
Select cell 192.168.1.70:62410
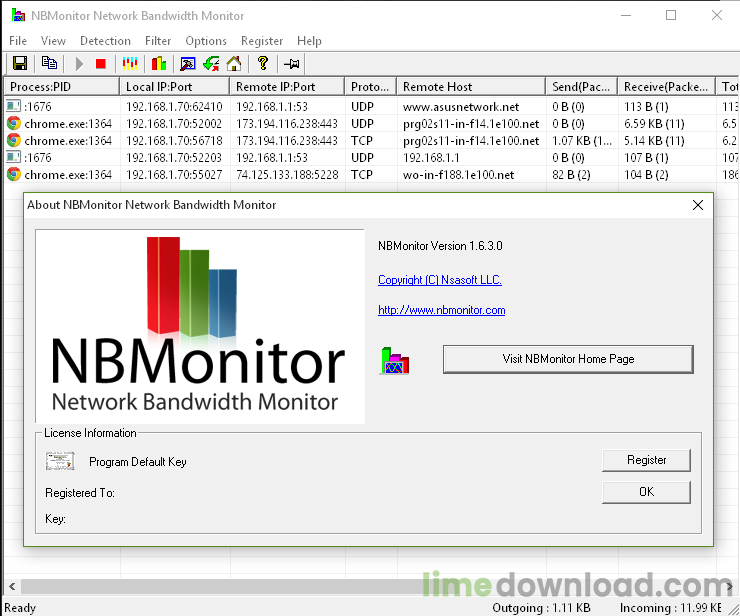174,107
